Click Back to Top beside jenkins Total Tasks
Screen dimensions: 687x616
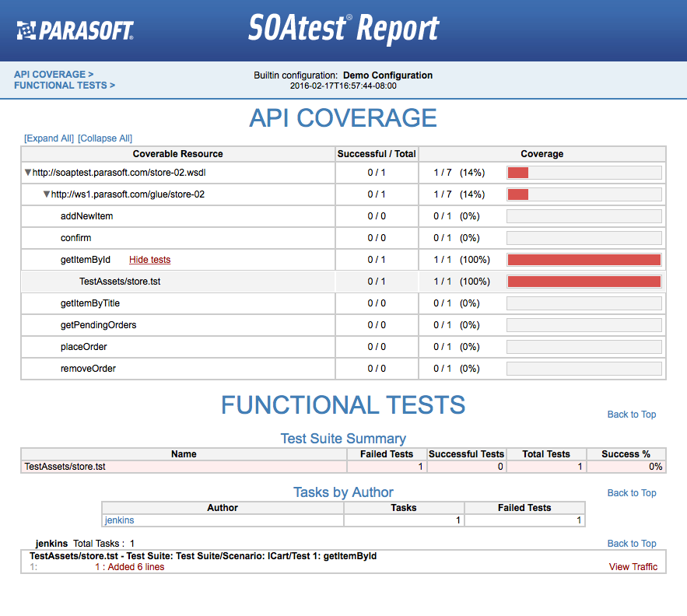pyautogui.click(x=631, y=543)
